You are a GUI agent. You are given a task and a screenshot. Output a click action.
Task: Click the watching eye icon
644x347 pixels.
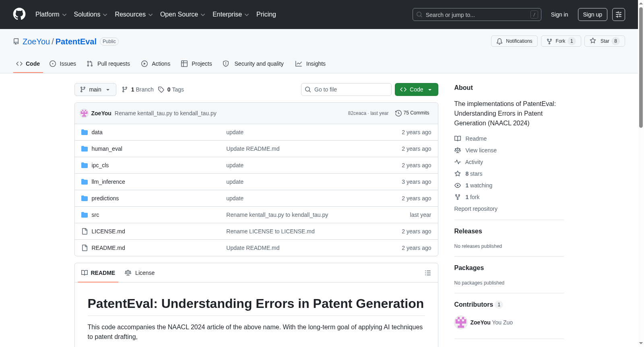pos(458,185)
